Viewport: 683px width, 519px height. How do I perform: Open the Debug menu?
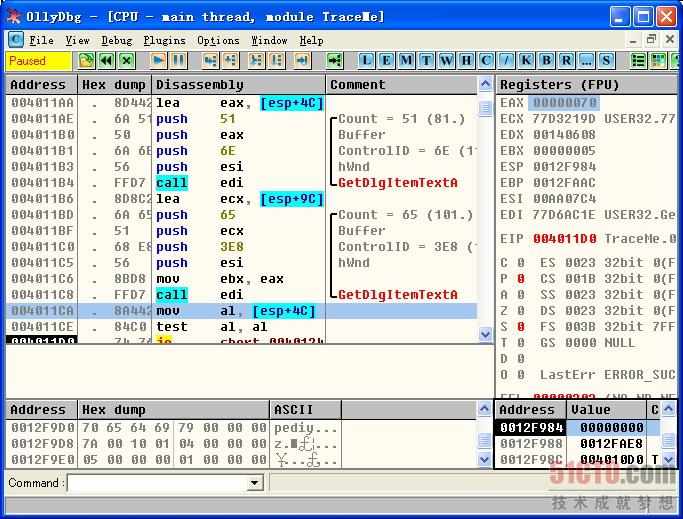click(x=117, y=41)
